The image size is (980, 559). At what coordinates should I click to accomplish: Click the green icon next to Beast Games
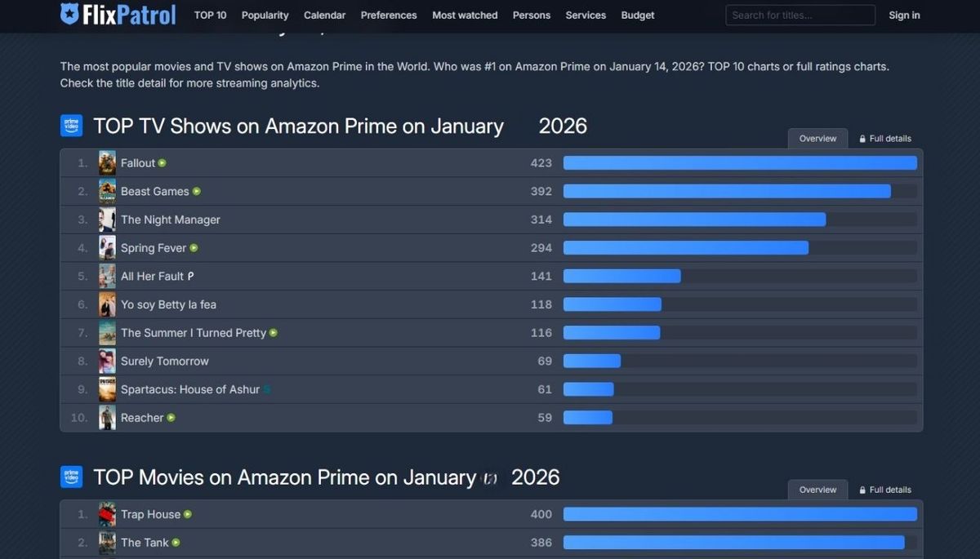click(x=197, y=192)
